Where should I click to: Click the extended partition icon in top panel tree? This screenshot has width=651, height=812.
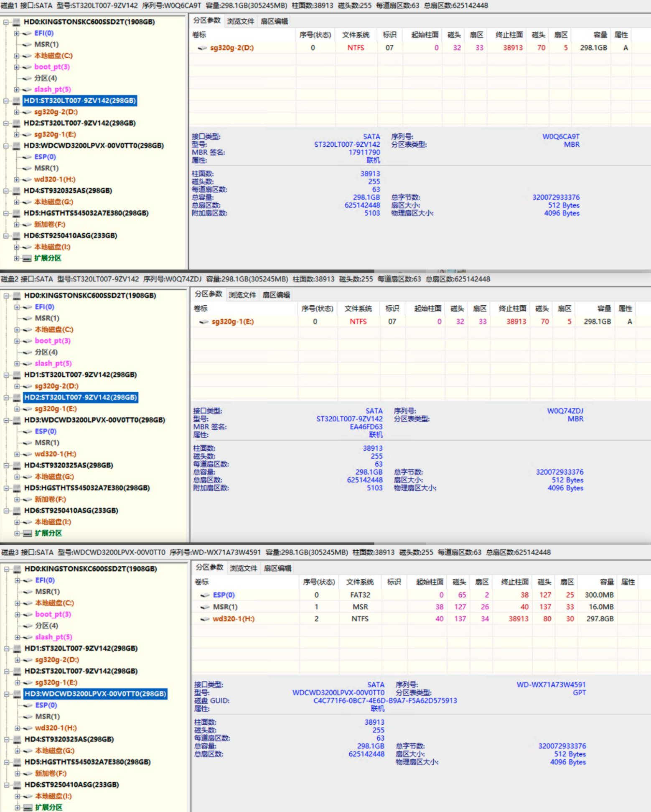27,258
